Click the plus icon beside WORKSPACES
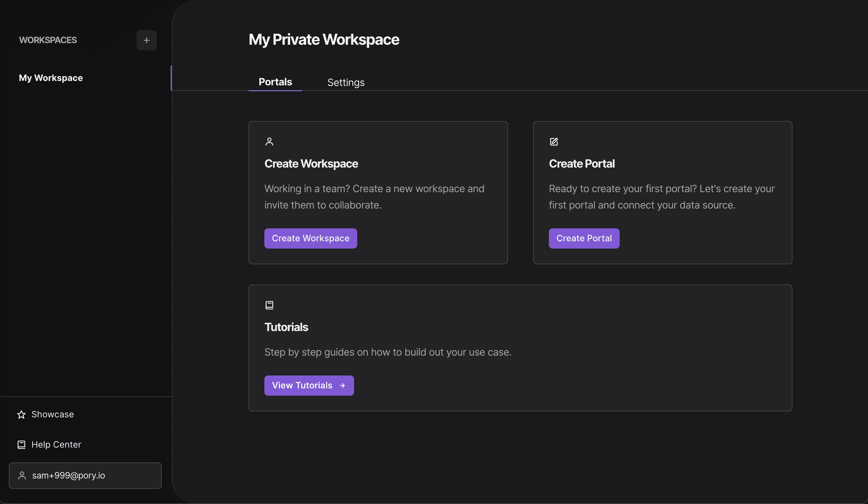Screen dimensions: 868x504 (146, 40)
